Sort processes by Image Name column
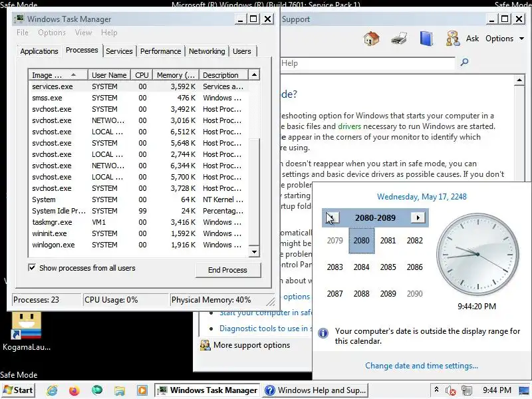This screenshot has height=399, width=532. 58,74
